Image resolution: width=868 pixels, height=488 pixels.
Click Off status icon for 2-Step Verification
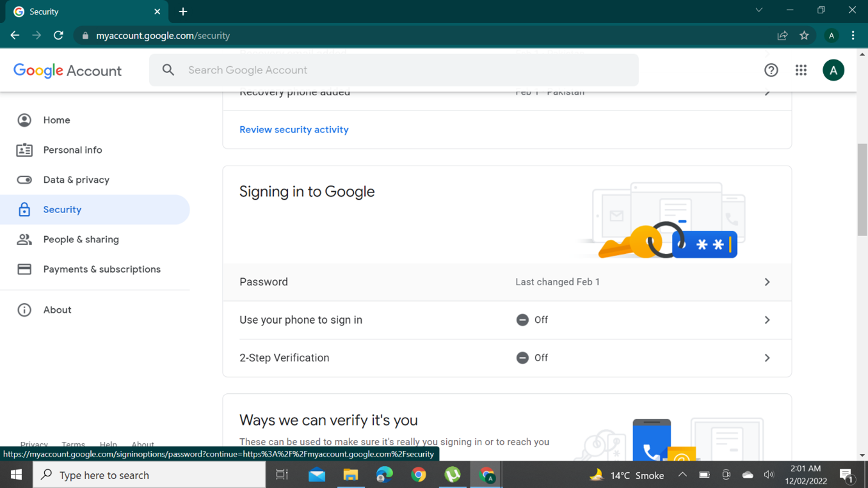pyautogui.click(x=522, y=358)
